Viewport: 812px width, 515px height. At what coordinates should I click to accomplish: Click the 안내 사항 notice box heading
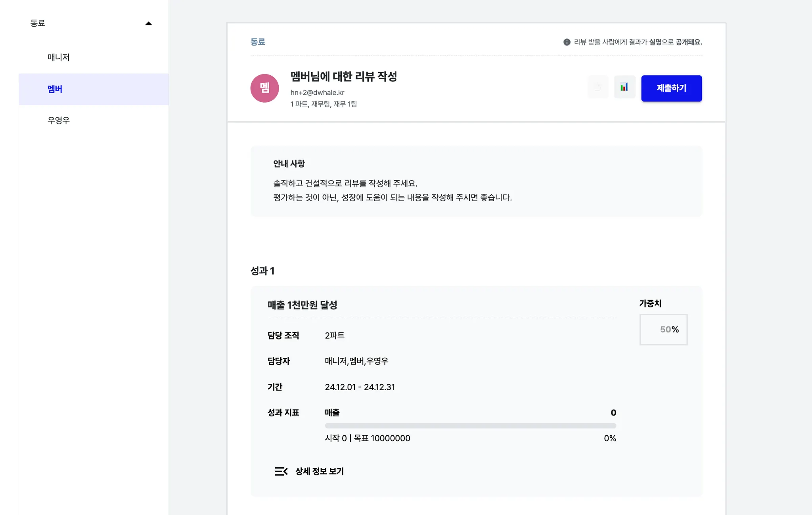coord(289,164)
